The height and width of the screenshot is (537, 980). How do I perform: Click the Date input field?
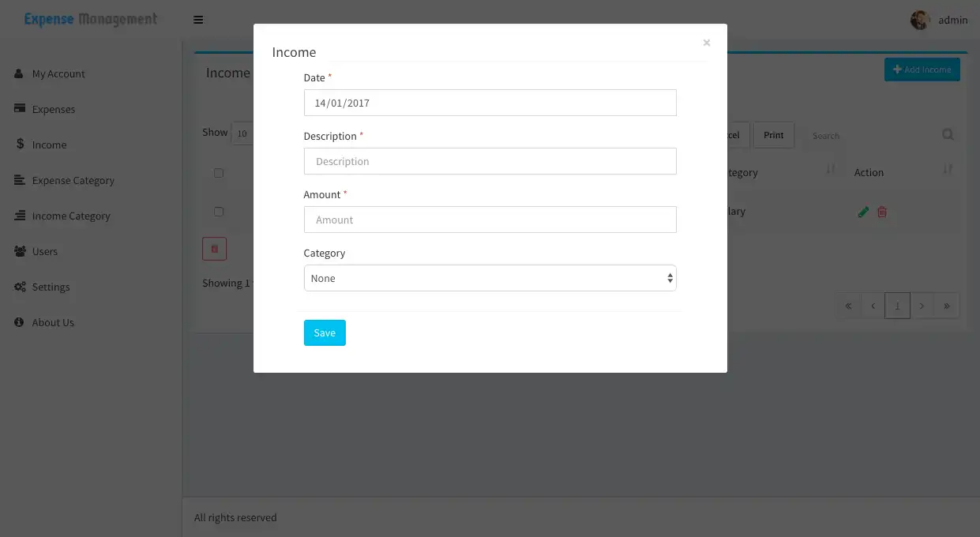tap(490, 103)
